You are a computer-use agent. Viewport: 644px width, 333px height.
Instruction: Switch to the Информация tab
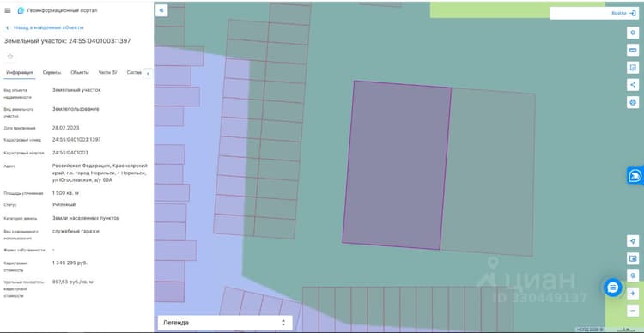(19, 73)
